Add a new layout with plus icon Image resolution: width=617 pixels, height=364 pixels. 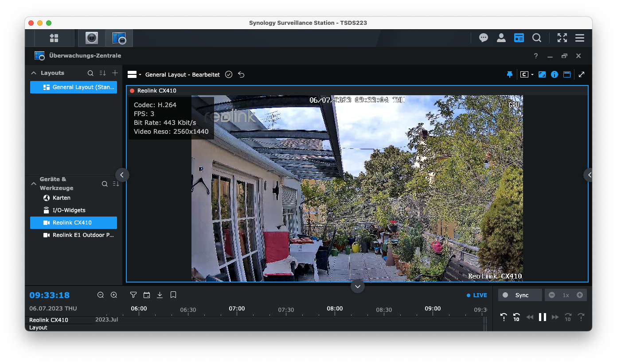tap(115, 73)
